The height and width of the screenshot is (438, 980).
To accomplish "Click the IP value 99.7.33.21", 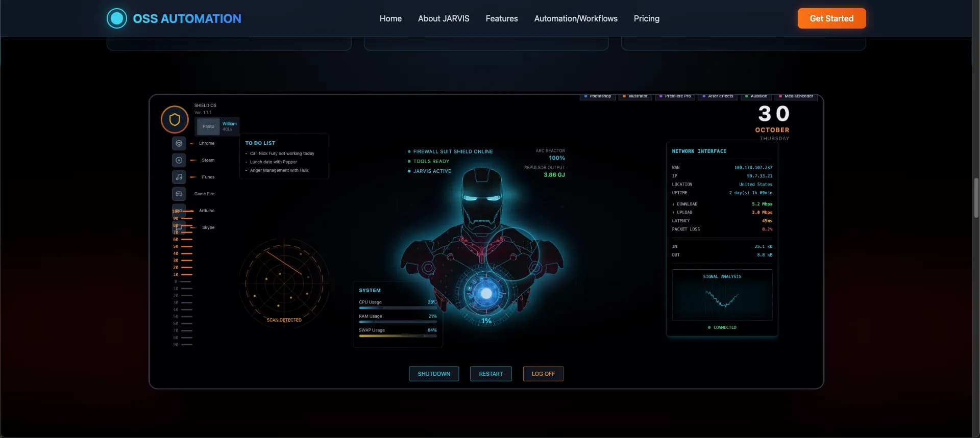I will click(x=759, y=176).
